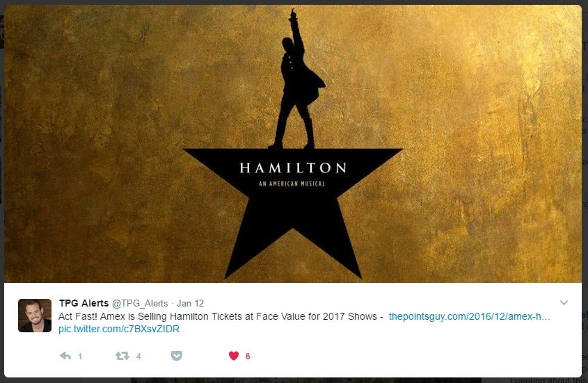Screen dimensions: 588x383
Task: Click the TPG Alerts profile photo
Action: click(x=35, y=316)
